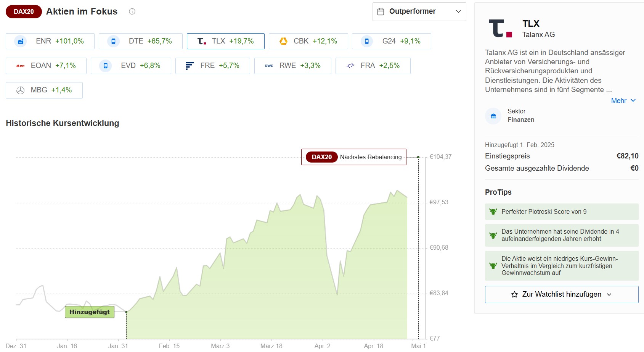644x352 pixels.
Task: Click the low Kurs-Gewinn ProTip bull icon
Action: coord(493,266)
